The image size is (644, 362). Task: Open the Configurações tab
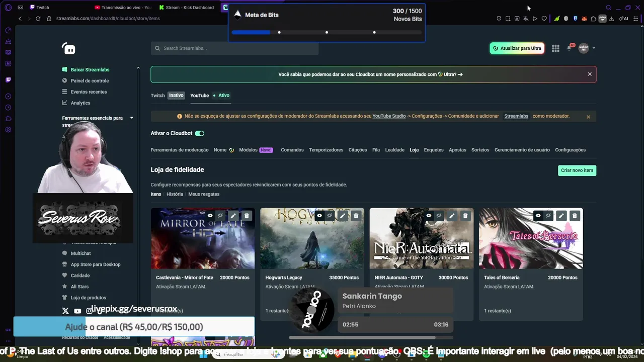[570, 150]
